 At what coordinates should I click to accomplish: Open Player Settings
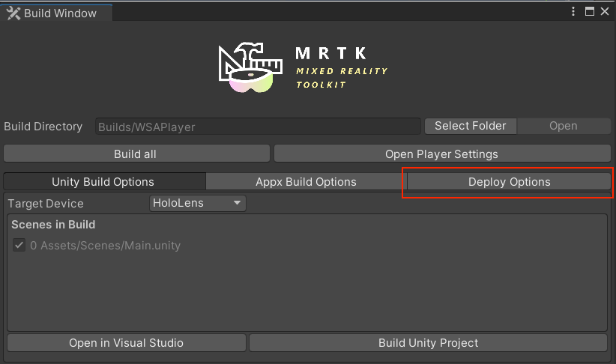441,154
